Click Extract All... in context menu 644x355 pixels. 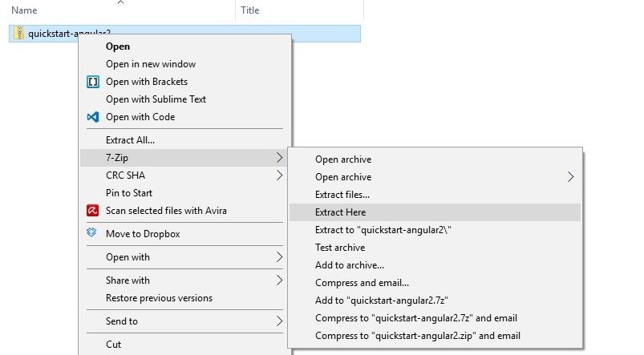pyautogui.click(x=130, y=140)
